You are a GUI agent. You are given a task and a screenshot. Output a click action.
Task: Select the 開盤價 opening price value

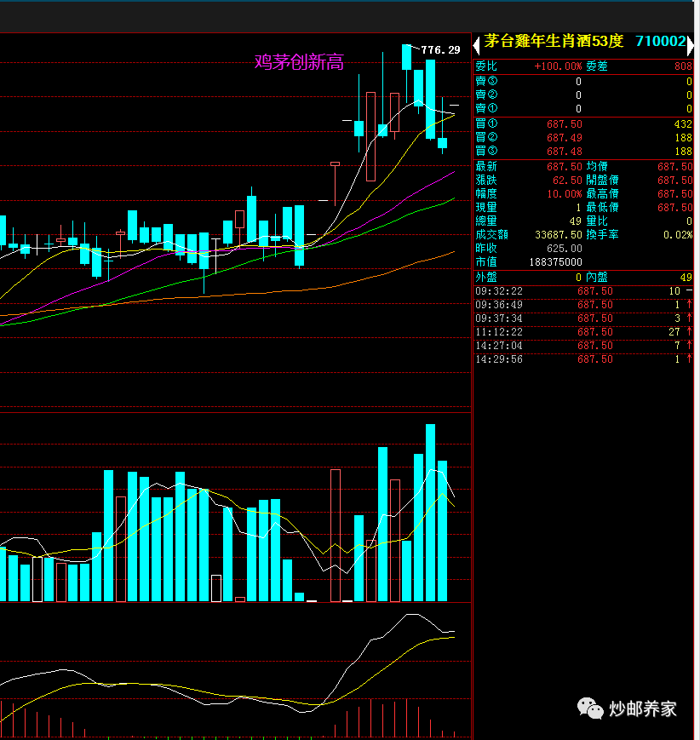point(675,181)
